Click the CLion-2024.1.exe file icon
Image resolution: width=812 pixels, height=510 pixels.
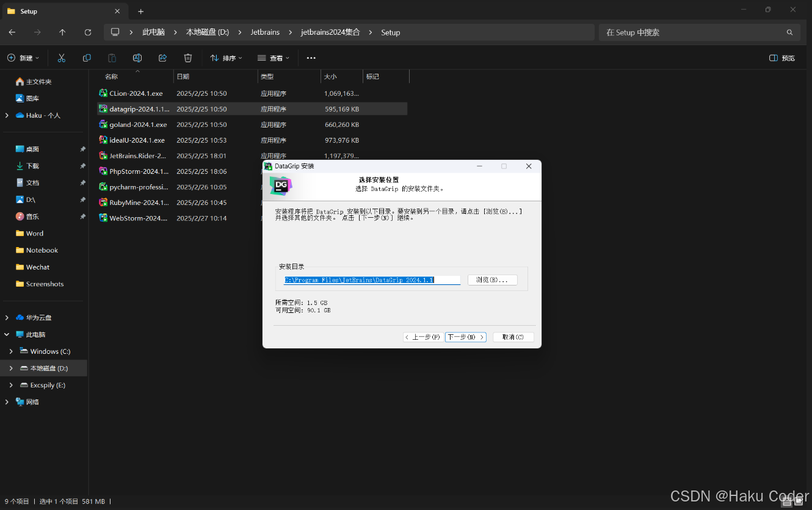click(103, 93)
